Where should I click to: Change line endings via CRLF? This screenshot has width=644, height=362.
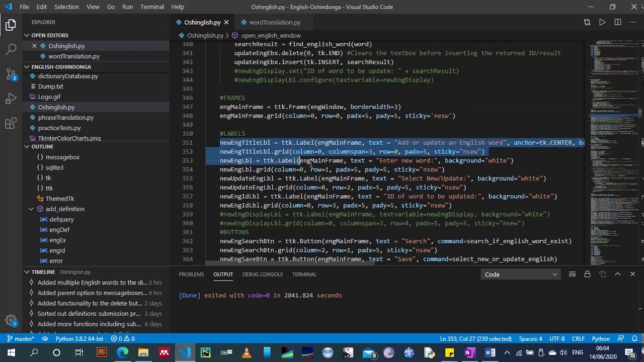[x=578, y=338]
